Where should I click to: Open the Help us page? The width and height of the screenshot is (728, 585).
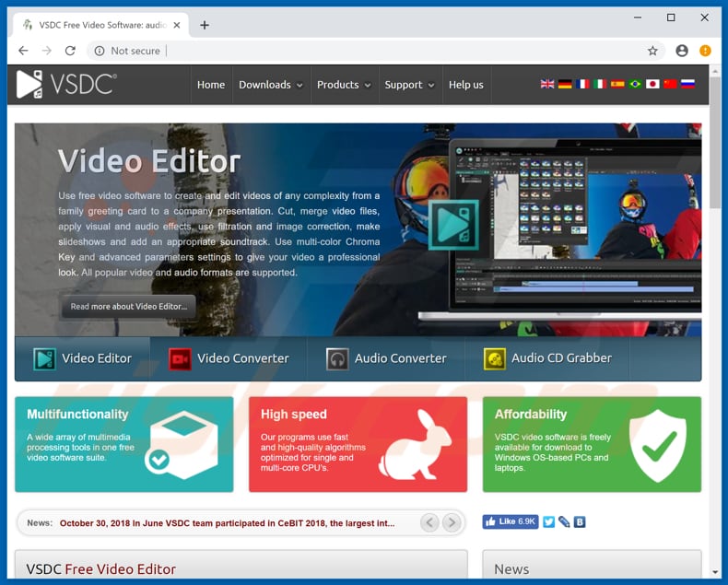pyautogui.click(x=465, y=85)
